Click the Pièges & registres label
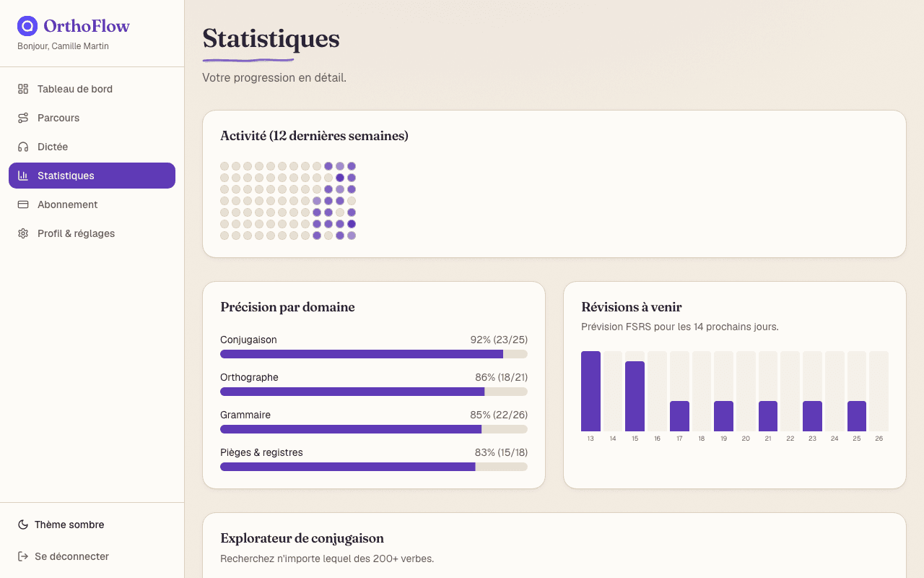The height and width of the screenshot is (578, 924). coord(261,452)
